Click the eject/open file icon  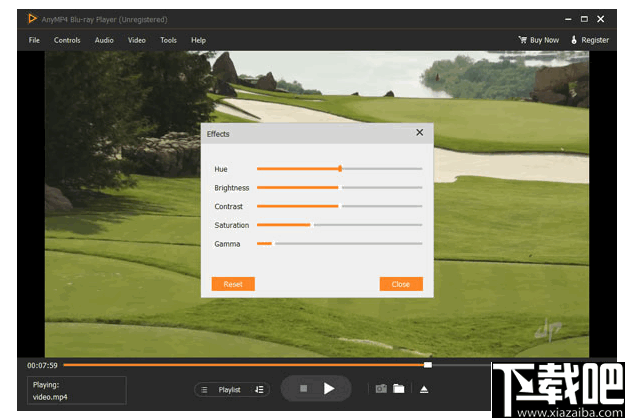point(424,389)
